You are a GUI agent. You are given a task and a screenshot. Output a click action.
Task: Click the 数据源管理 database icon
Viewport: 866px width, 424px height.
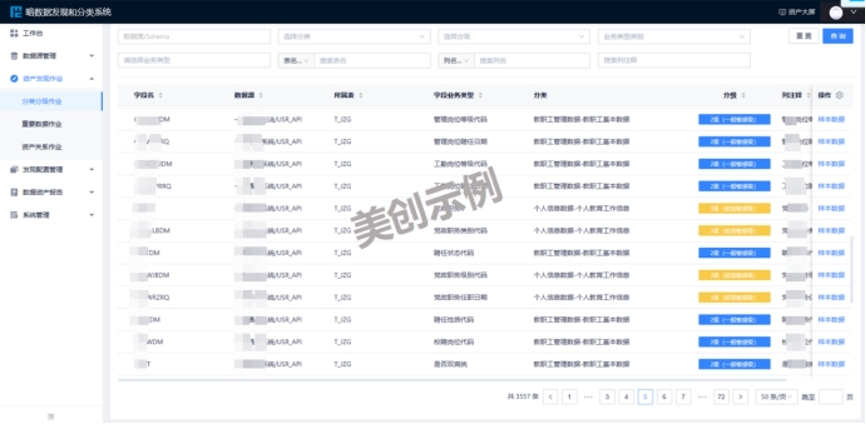tap(14, 56)
